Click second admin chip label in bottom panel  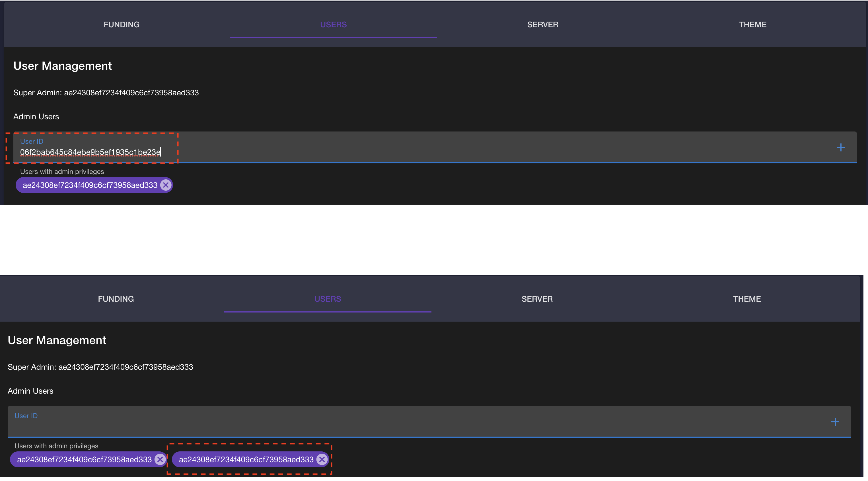pos(246,459)
